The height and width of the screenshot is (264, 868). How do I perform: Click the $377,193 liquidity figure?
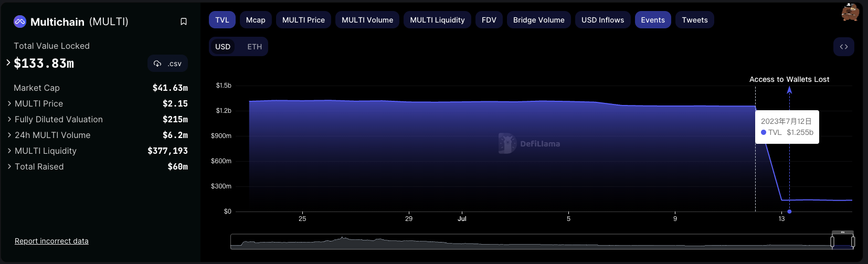click(168, 151)
